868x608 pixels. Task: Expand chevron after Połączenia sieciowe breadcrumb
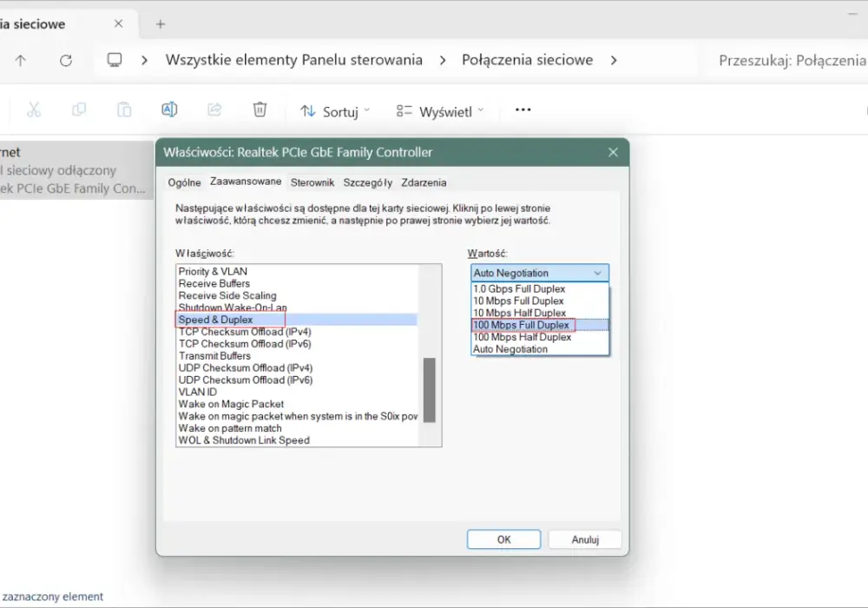point(614,60)
